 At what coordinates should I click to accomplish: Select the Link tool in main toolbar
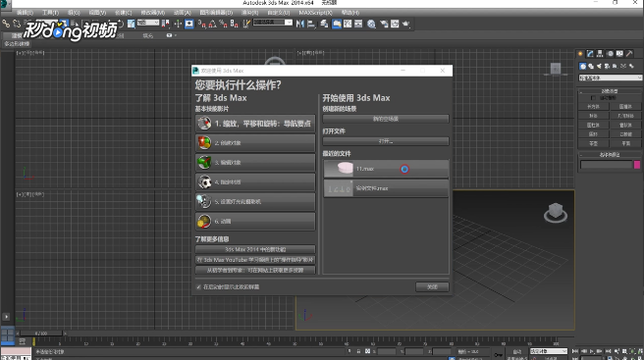coord(6,24)
